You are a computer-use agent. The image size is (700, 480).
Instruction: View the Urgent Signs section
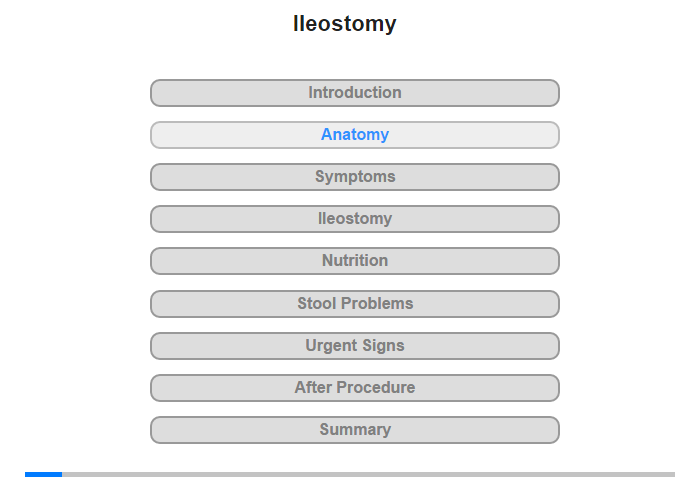[355, 346]
